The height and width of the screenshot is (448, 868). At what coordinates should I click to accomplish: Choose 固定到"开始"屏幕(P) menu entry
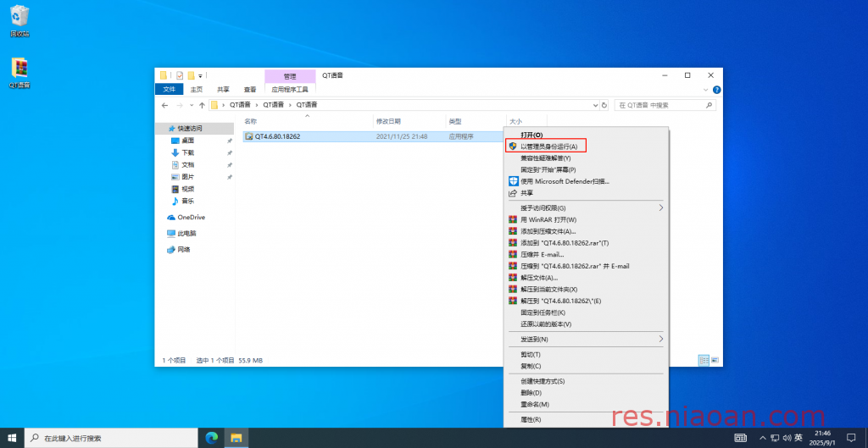pos(587,169)
